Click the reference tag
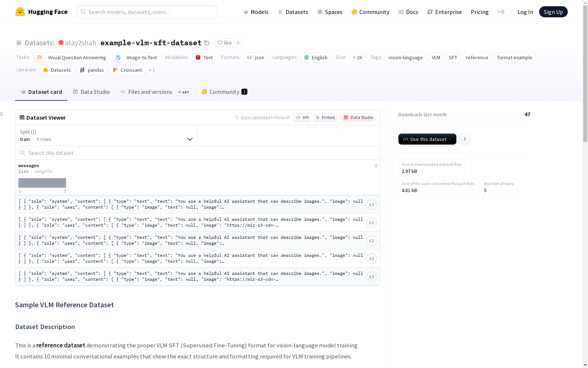The height and width of the screenshot is (368, 588). pyautogui.click(x=477, y=57)
